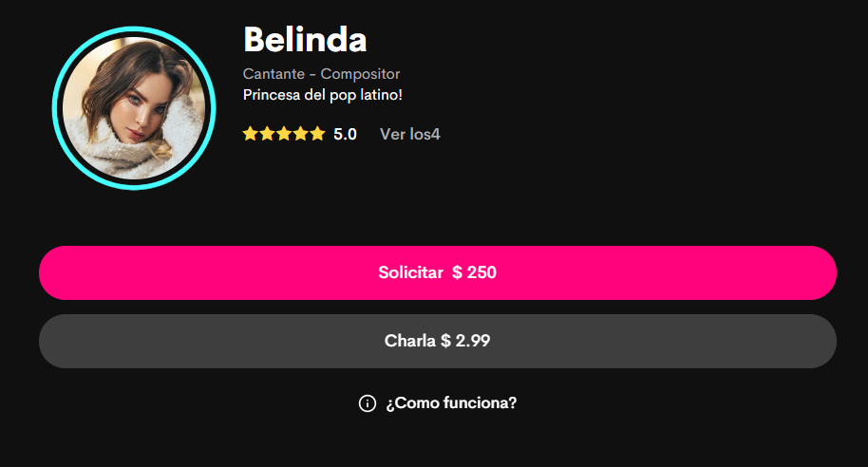The height and width of the screenshot is (467, 868).
Task: Click the $ 2.99 price on the gray button
Action: (465, 341)
